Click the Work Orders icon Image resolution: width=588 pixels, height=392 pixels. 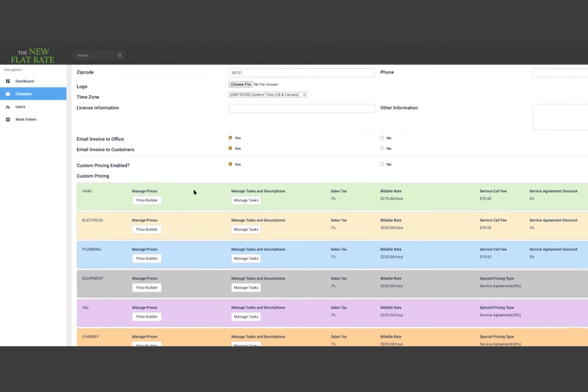[8, 119]
